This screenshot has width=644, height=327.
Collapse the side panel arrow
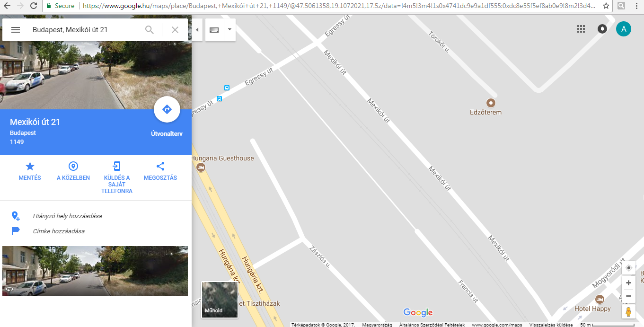coord(197,30)
